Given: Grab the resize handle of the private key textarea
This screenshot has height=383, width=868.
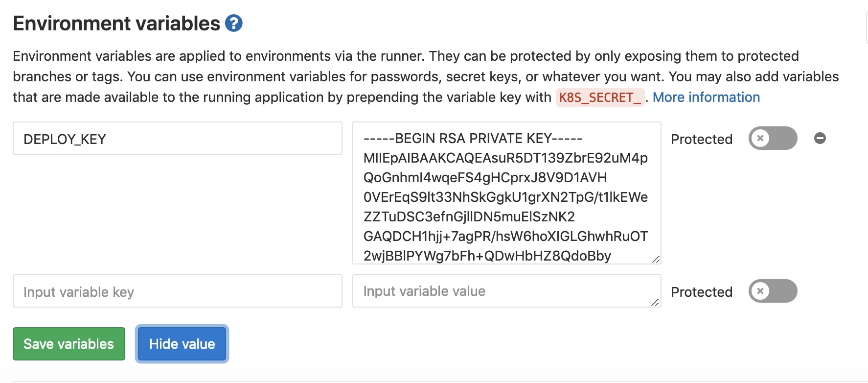Looking at the screenshot, I should [656, 259].
